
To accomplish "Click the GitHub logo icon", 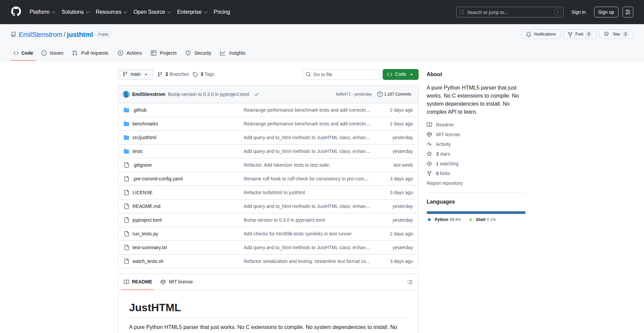I will (x=16, y=12).
